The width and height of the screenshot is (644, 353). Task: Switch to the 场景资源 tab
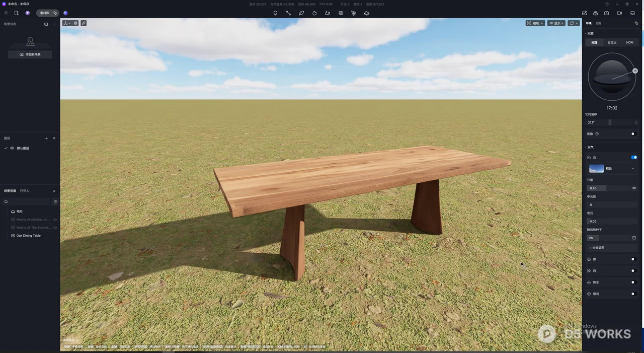coord(10,191)
